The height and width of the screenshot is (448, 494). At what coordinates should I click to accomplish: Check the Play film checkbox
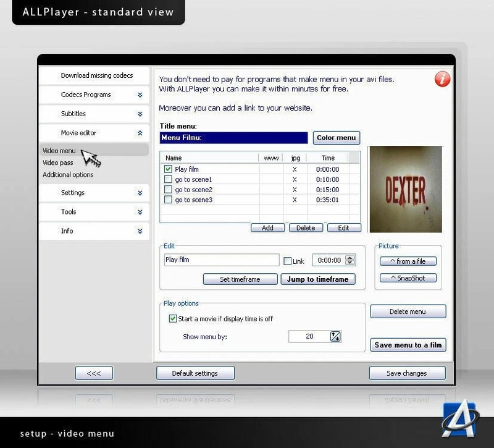tap(168, 169)
